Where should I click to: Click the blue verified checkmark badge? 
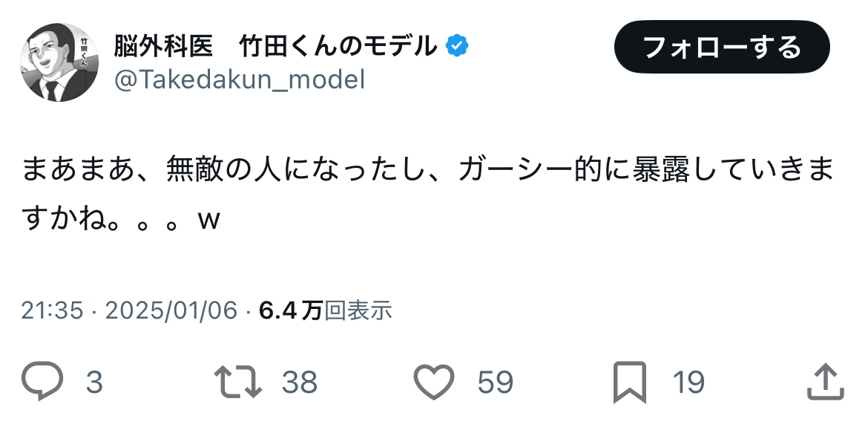(x=457, y=47)
